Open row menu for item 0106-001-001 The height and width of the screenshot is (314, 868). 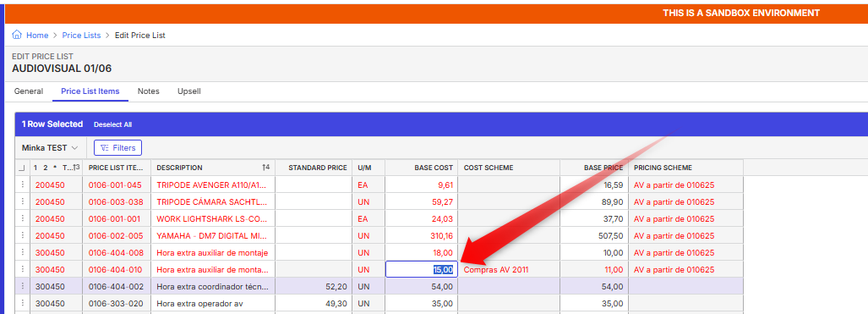(22, 218)
